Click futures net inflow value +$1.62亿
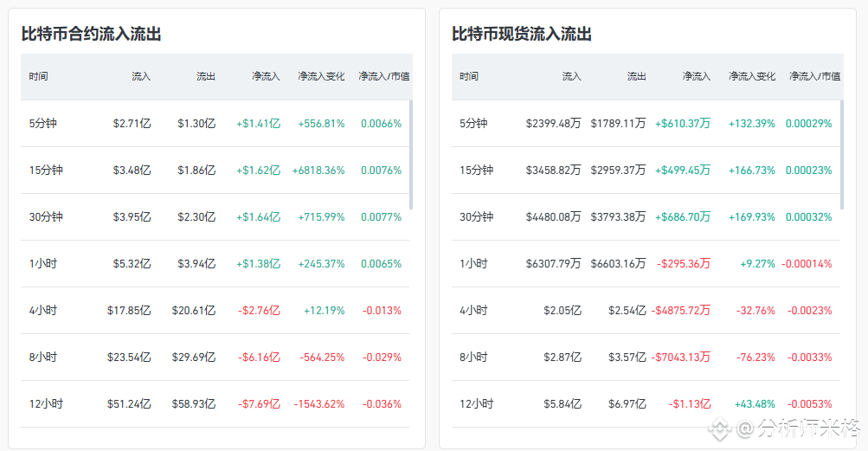868x451 pixels. coord(259,170)
